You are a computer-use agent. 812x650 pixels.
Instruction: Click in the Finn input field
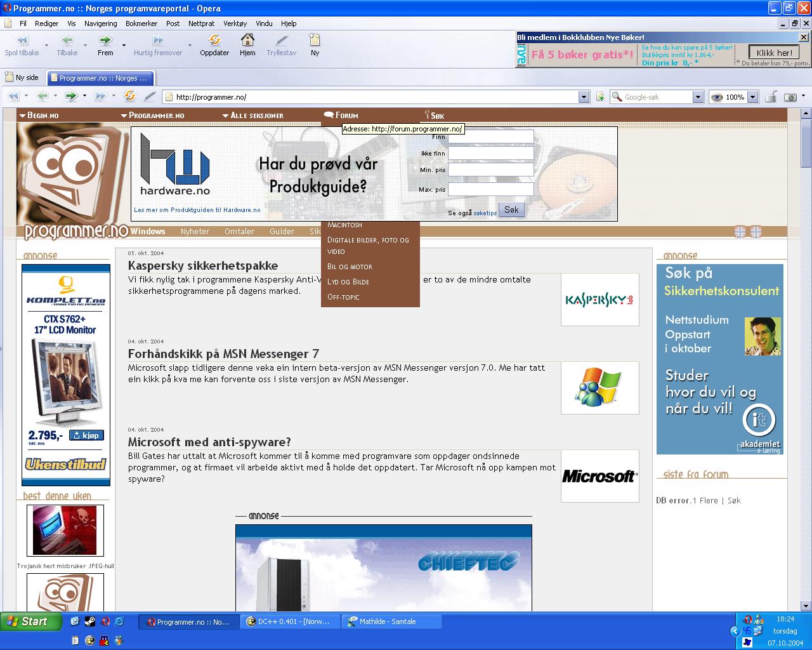coord(491,136)
